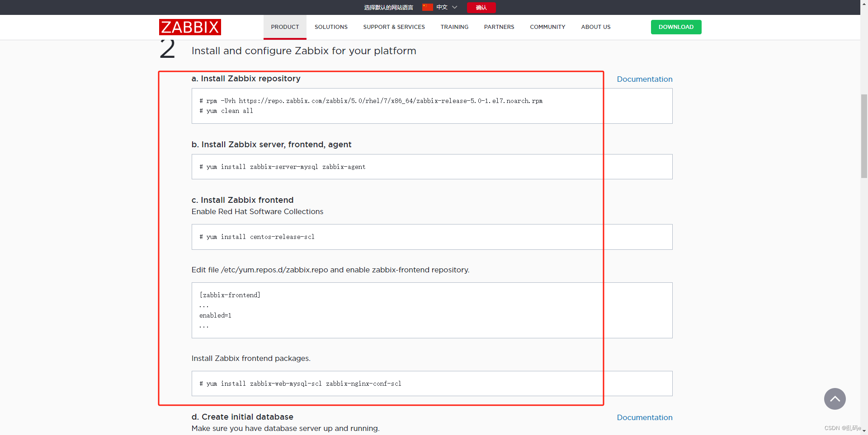Open the SUPPORT & SERVICES menu
The width and height of the screenshot is (868, 435).
click(x=394, y=27)
